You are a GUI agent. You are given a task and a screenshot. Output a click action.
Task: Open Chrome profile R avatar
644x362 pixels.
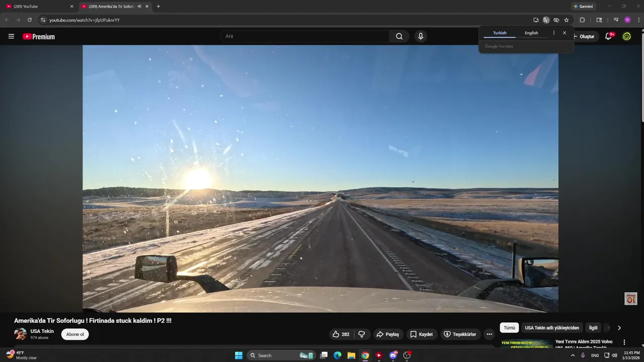(x=627, y=20)
